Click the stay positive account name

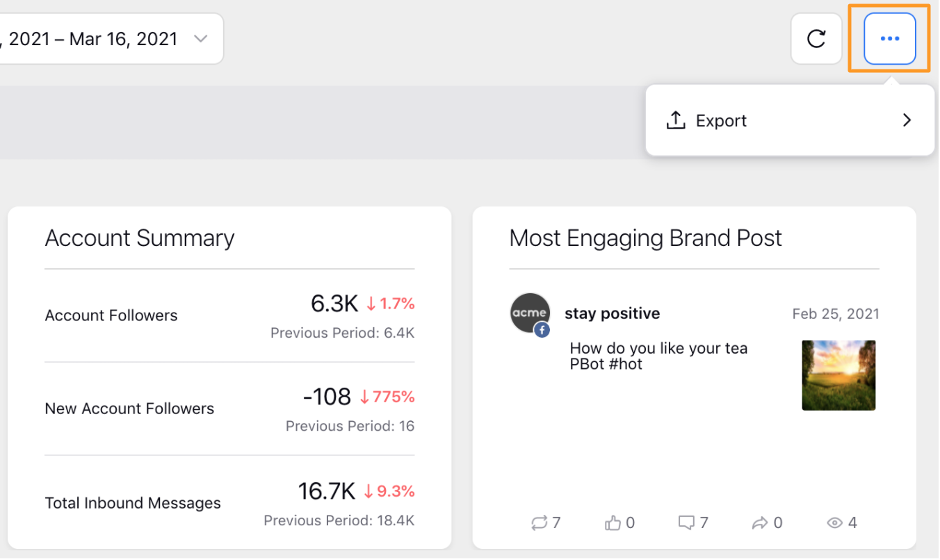[613, 313]
